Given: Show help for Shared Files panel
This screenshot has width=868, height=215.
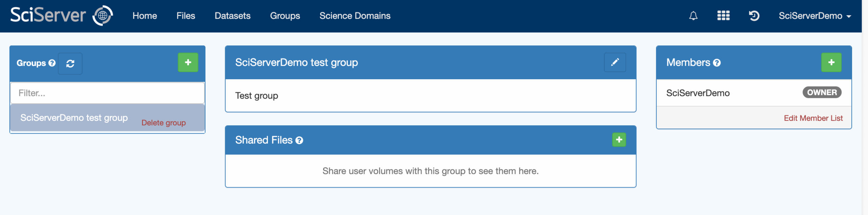Looking at the screenshot, I should [299, 141].
